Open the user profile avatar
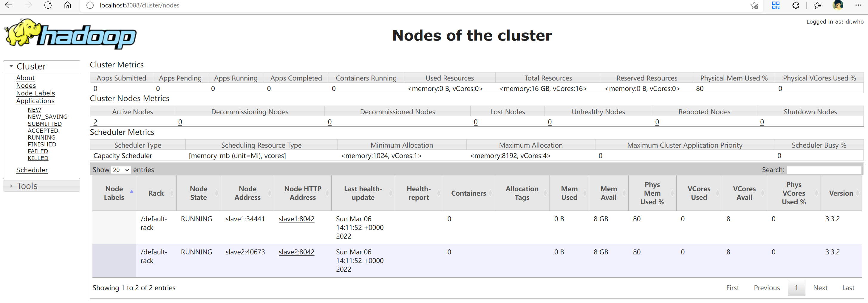This screenshot has height=303, width=868. point(838,5)
